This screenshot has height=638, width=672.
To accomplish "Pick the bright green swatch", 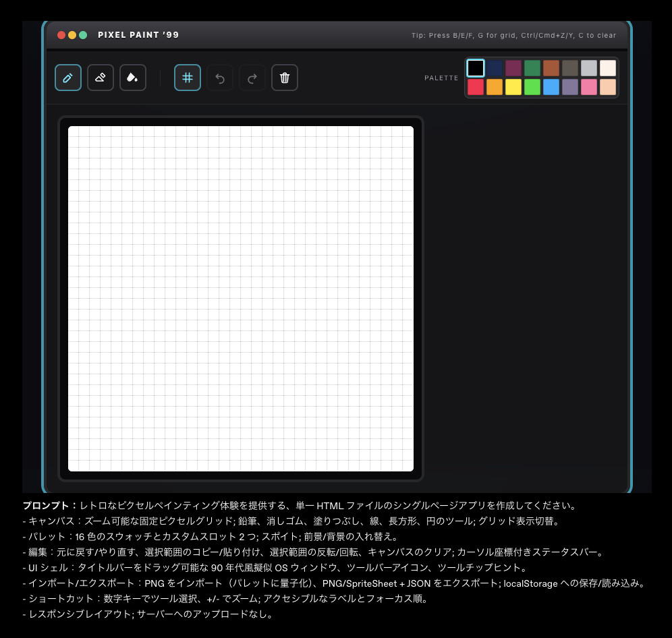I will click(x=532, y=87).
